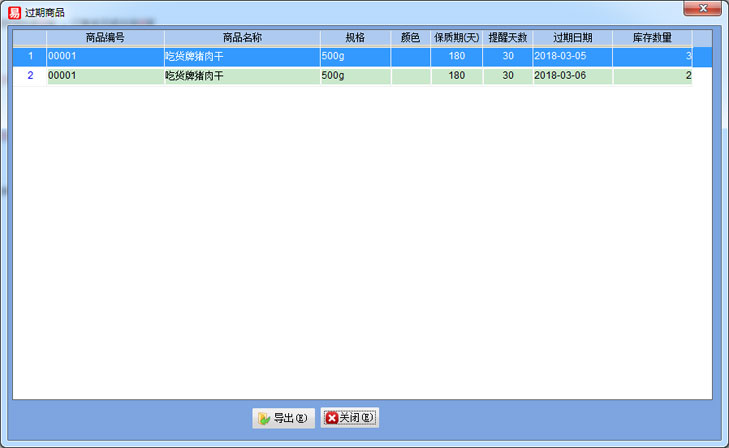
Task: Select row number 1 in the table
Action: (x=30, y=57)
